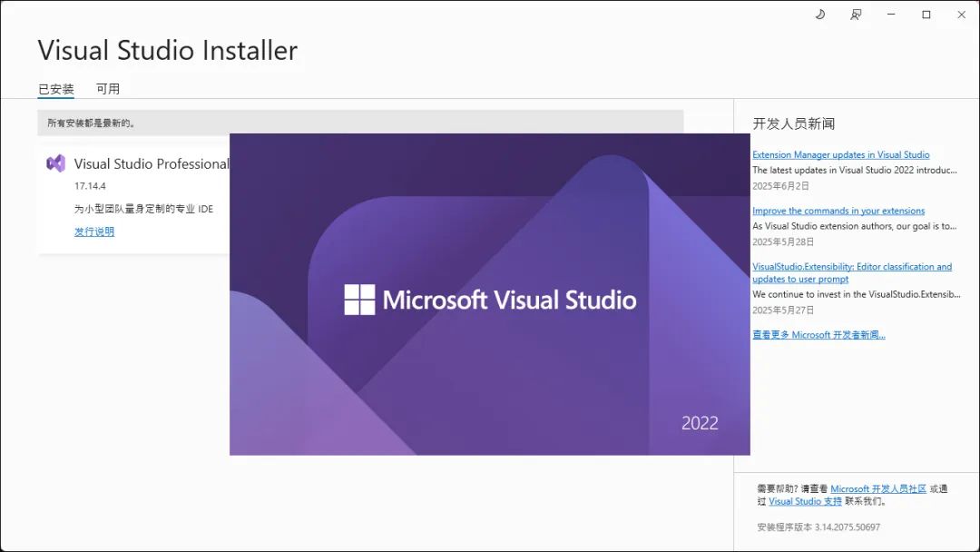Viewport: 980px width, 552px height.
Task: Open VisualStudio.Extensibility Editor classification article
Action: click(x=852, y=273)
